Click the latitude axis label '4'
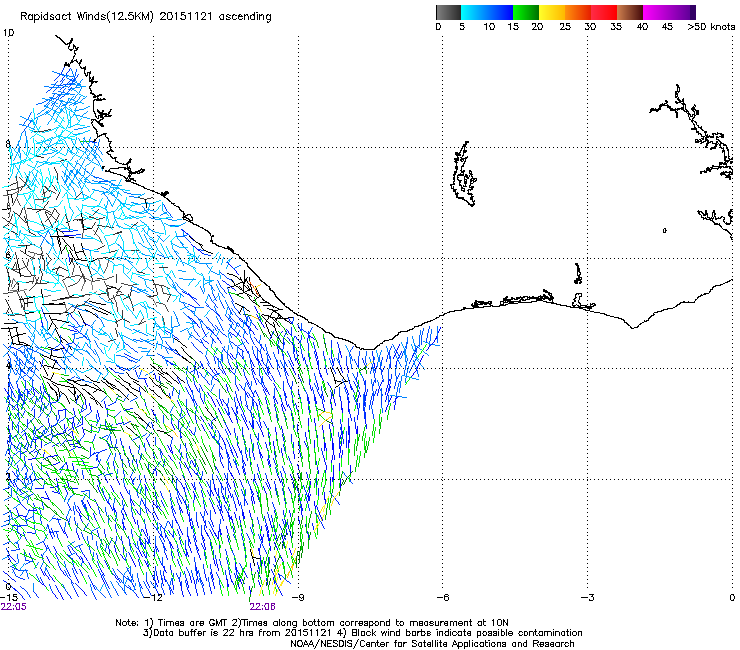Image resolution: width=740 pixels, height=650 pixels. coord(8,365)
